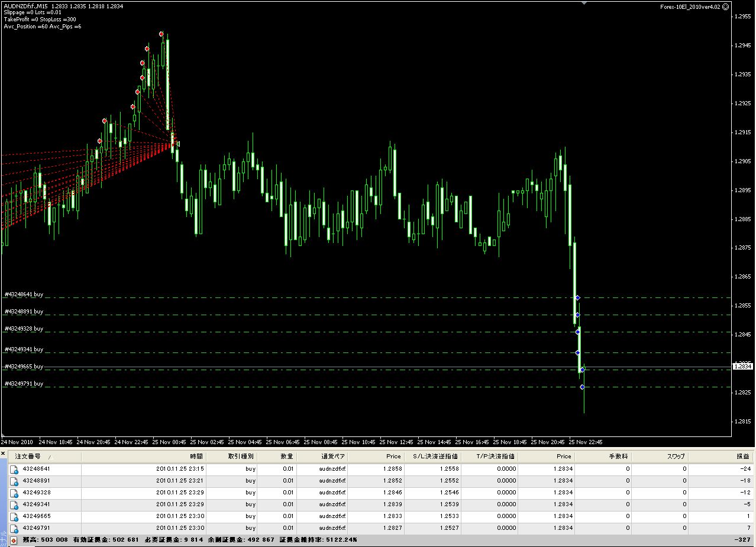Click the 必要証拠金: 9 814 margin text
The height and width of the screenshot is (547, 756).
174,540
